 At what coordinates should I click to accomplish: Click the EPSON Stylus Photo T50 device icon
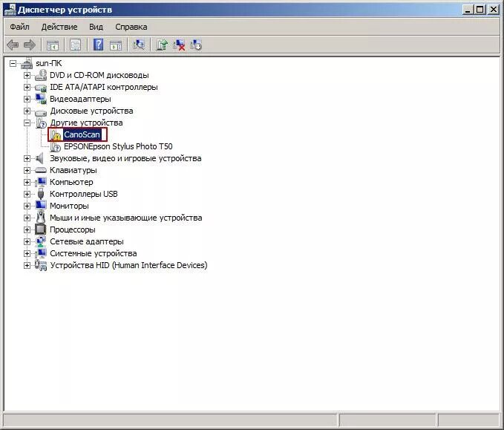point(55,146)
